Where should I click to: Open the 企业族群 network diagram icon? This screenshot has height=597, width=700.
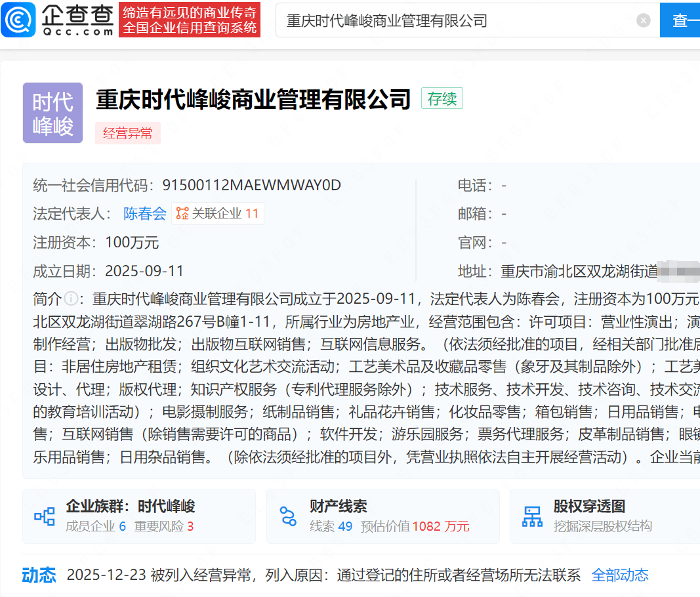pyautogui.click(x=44, y=516)
